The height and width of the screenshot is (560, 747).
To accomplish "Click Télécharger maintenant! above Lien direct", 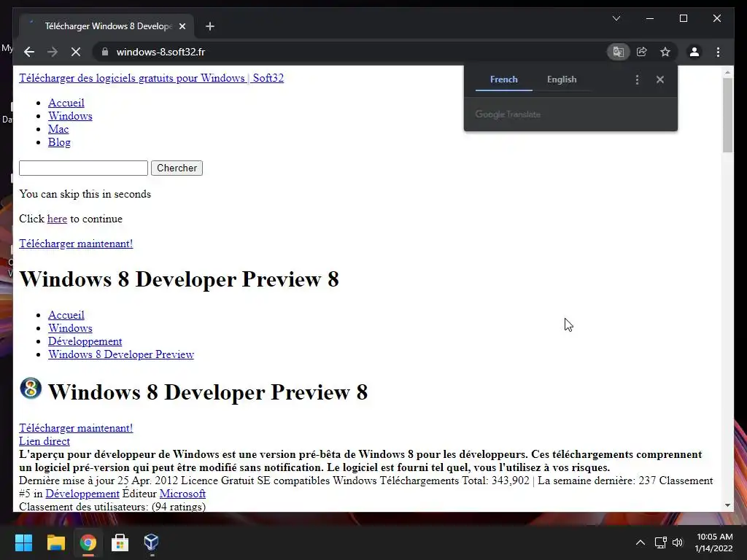I will tap(76, 428).
